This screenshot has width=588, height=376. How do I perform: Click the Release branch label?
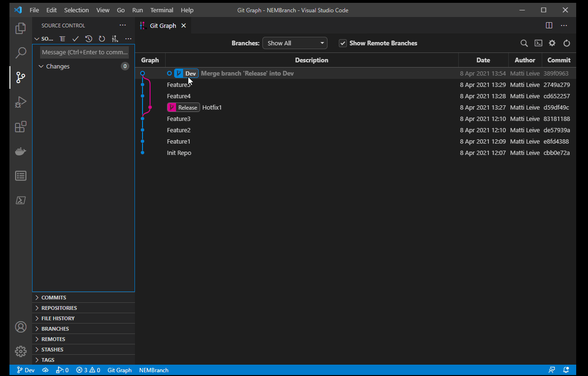click(x=184, y=107)
